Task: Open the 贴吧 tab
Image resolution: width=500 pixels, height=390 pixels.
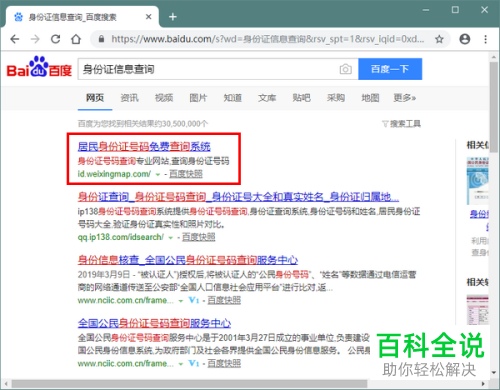Action: tap(301, 98)
